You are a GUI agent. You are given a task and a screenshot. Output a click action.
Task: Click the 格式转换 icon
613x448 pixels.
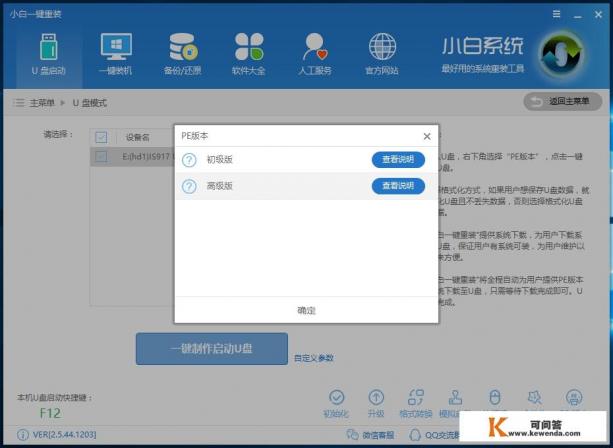416,397
